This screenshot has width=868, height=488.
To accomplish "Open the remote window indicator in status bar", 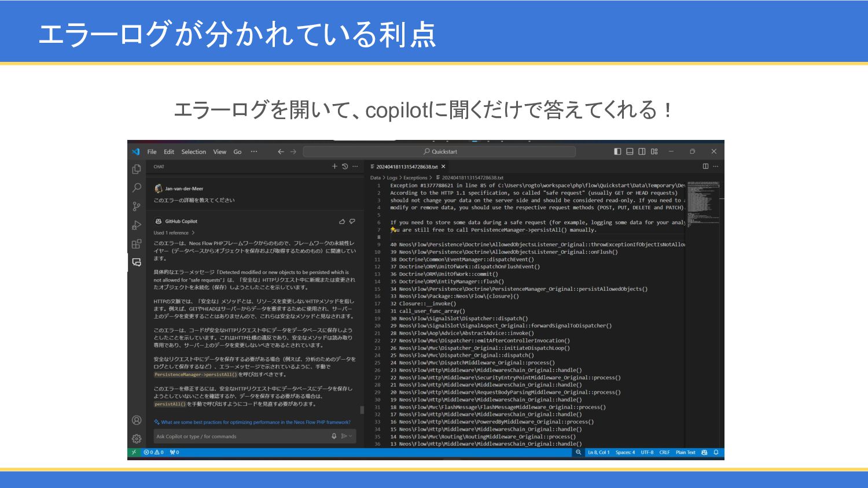I will point(134,453).
